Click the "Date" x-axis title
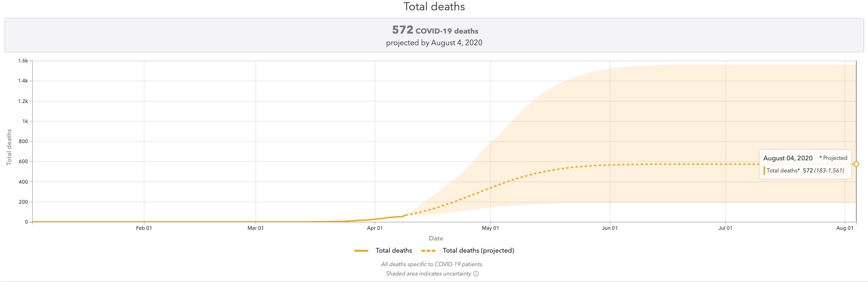The height and width of the screenshot is (282, 868). coord(436,238)
